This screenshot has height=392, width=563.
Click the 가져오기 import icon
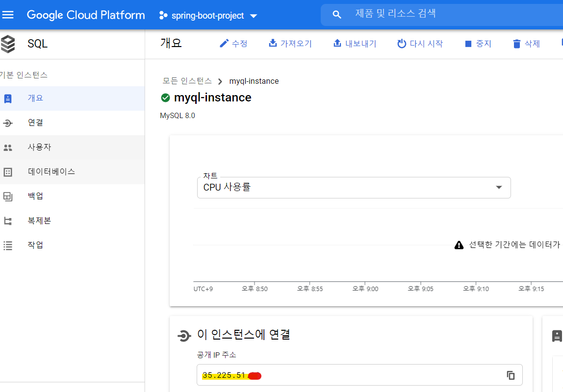[273, 43]
